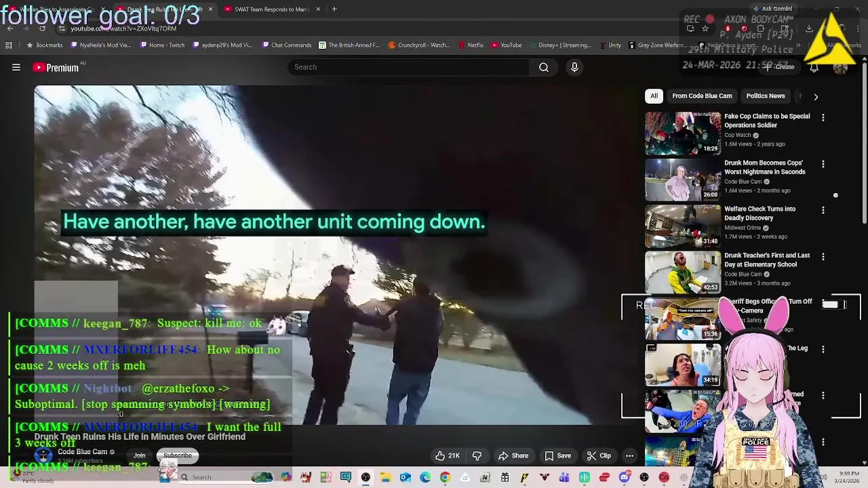Image resolution: width=868 pixels, height=488 pixels.
Task: Open Chat Commands bookmark
Action: tap(286, 45)
